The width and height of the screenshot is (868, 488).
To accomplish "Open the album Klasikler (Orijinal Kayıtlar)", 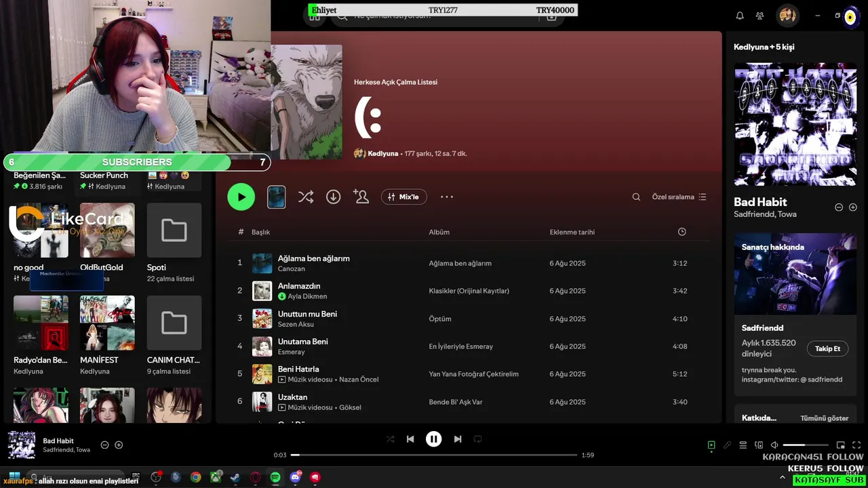I will 469,291.
